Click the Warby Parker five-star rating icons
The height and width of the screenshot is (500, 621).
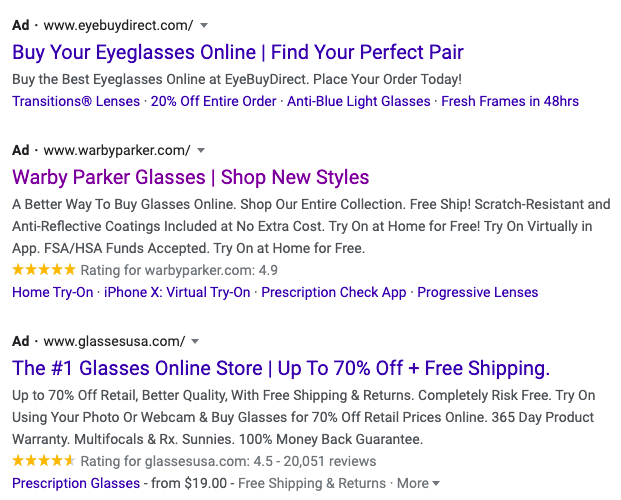(44, 270)
